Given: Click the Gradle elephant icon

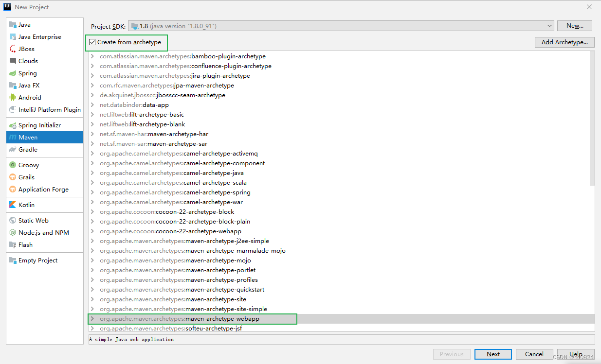Looking at the screenshot, I should click(13, 150).
